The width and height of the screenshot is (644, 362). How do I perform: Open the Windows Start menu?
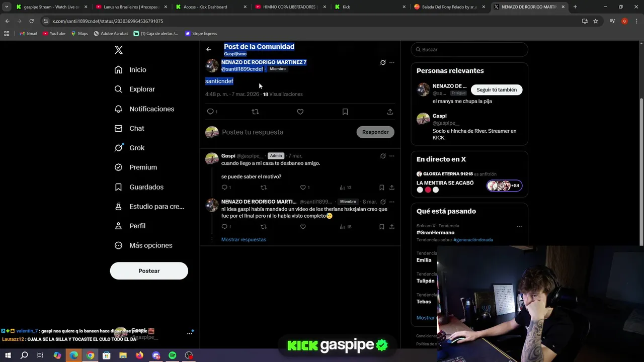8,355
